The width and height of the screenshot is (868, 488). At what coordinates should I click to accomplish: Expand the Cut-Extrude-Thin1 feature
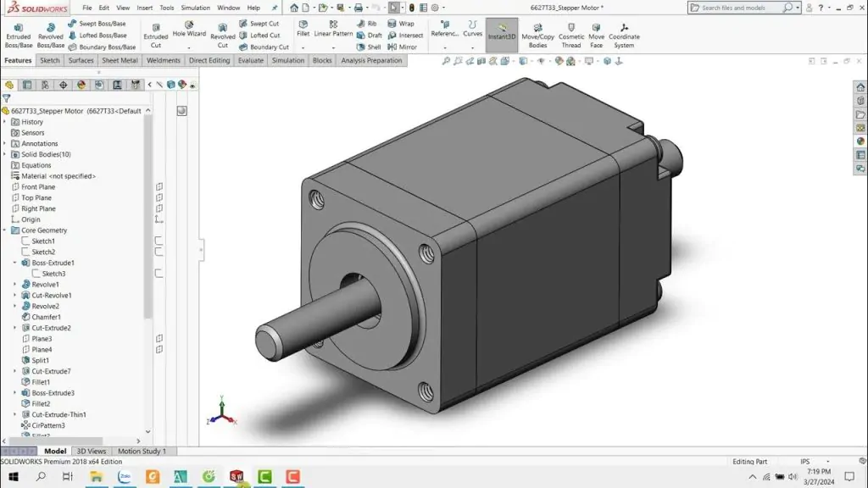click(x=15, y=414)
